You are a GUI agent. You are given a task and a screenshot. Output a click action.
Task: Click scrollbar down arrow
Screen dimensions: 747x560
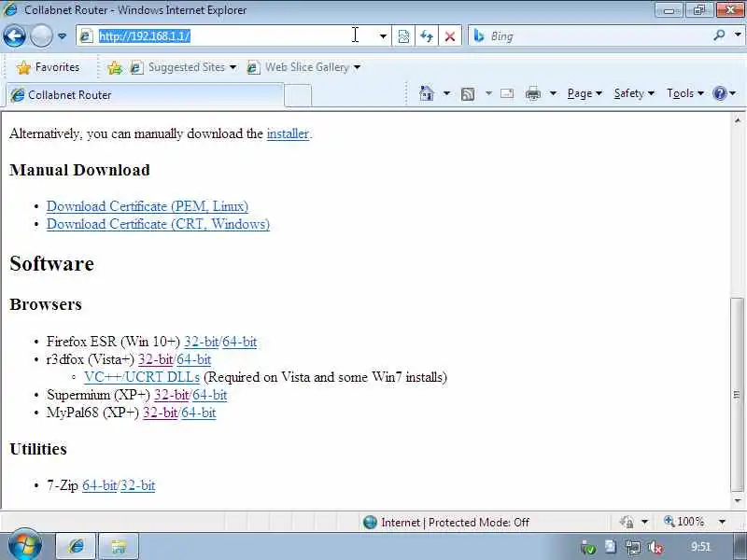pyautogui.click(x=737, y=500)
